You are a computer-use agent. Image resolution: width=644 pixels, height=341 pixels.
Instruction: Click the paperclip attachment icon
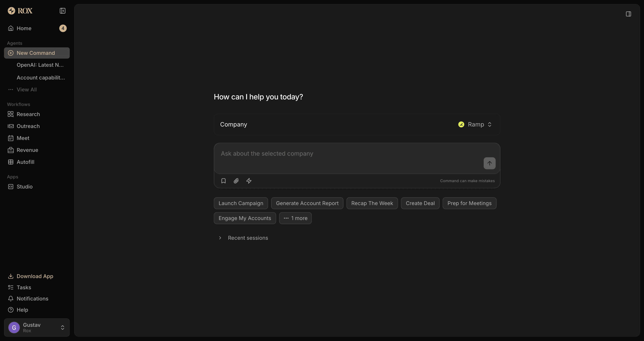pos(236,181)
